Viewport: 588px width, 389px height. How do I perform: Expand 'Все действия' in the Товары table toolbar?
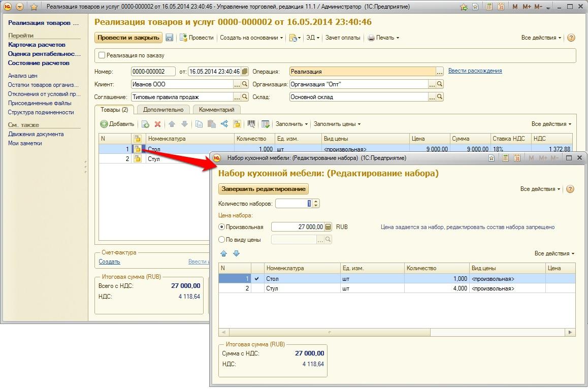pos(551,124)
